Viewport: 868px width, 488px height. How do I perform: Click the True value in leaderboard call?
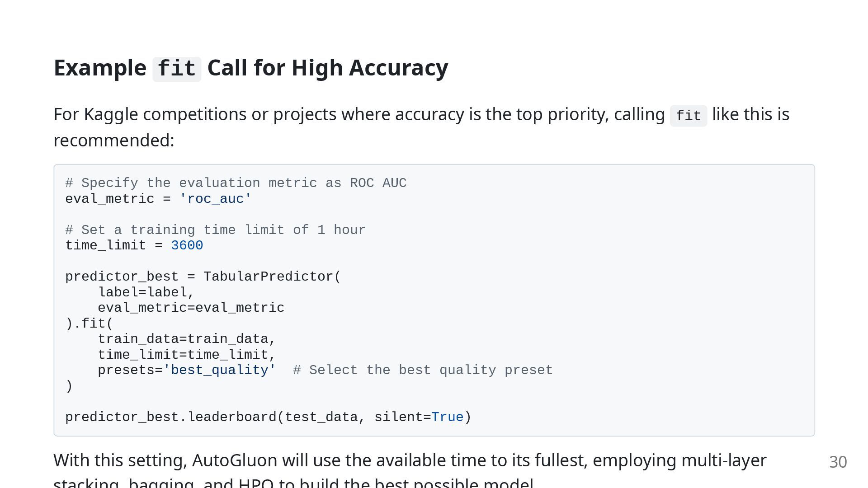(448, 417)
